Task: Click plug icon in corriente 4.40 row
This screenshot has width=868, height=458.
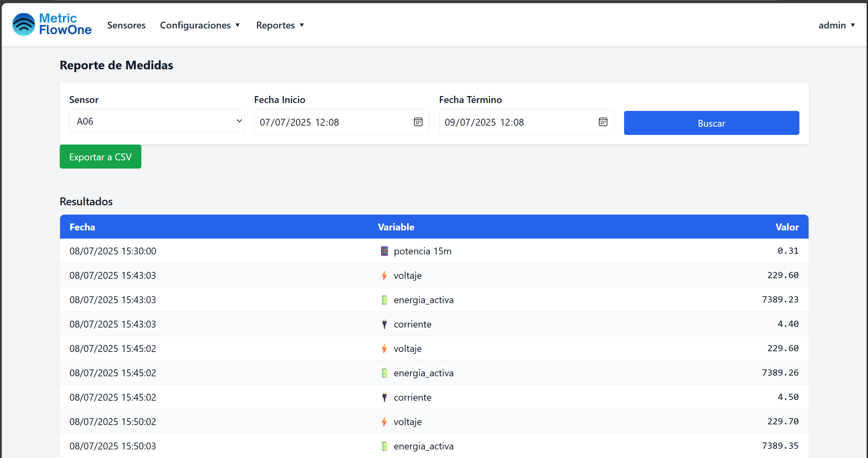Action: tap(384, 324)
